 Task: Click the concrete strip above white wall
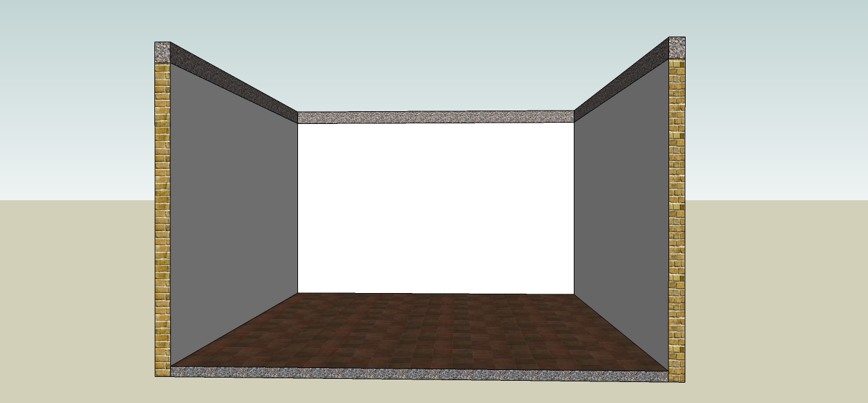pyautogui.click(x=436, y=117)
